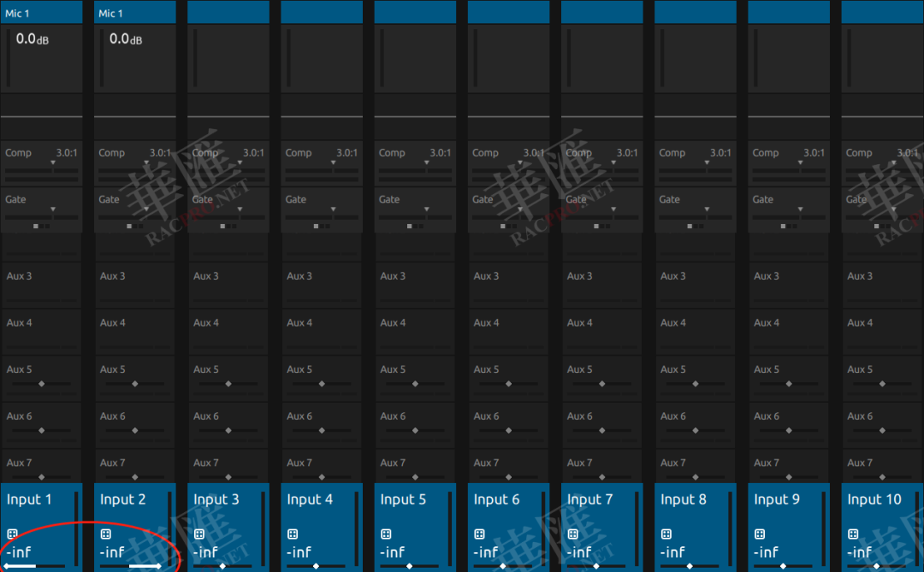924x572 pixels.
Task: Open the Comp section of Input 4
Action: 322,163
